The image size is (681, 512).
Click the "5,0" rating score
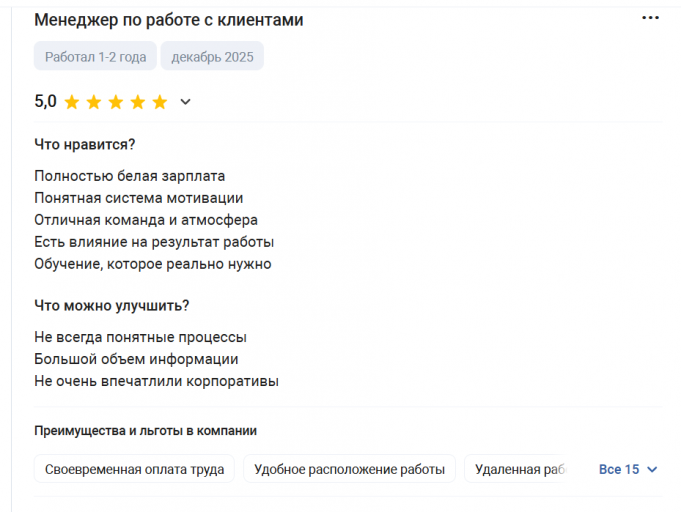pos(45,101)
